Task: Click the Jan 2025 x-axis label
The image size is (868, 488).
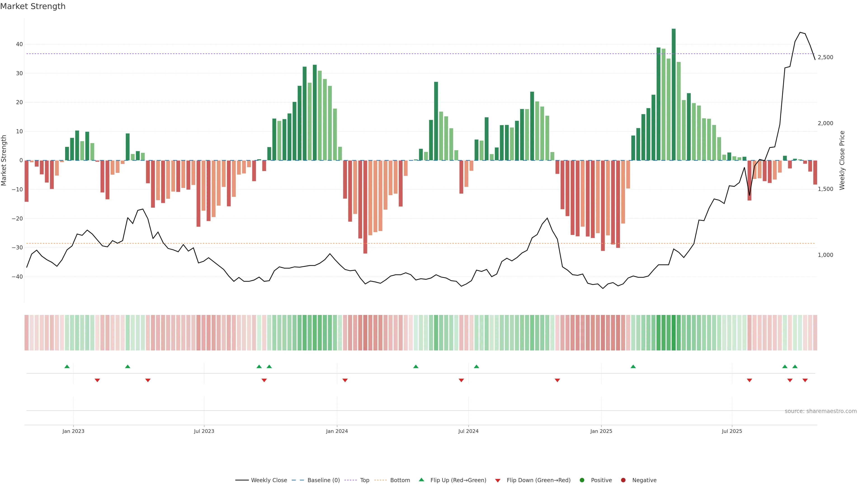Action: click(x=601, y=431)
